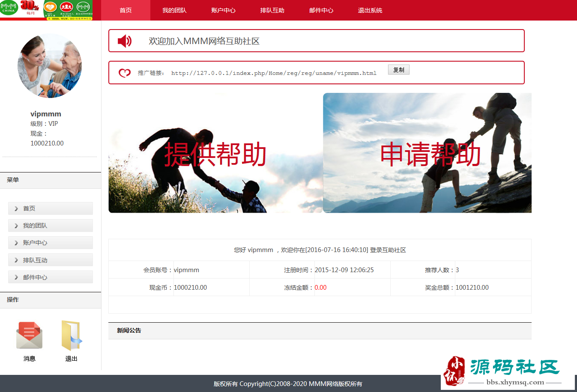
Task: Go to 排队互助 in the top navigation
Action: (272, 10)
